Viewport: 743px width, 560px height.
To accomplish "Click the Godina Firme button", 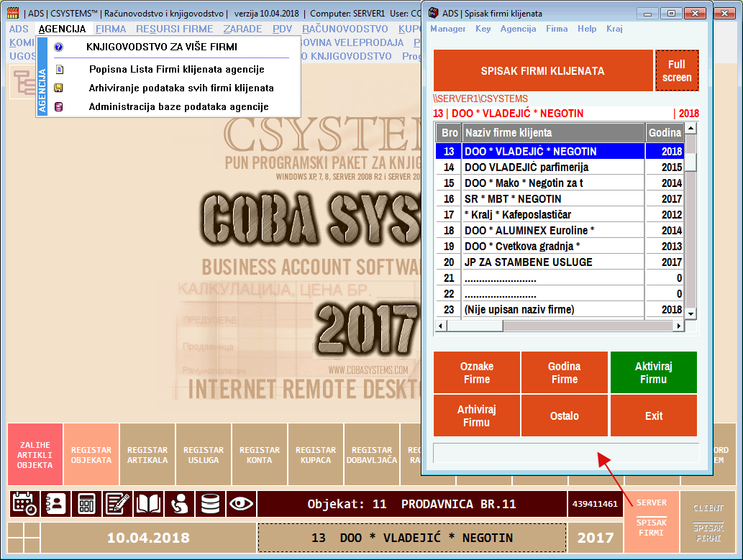I will click(x=565, y=372).
